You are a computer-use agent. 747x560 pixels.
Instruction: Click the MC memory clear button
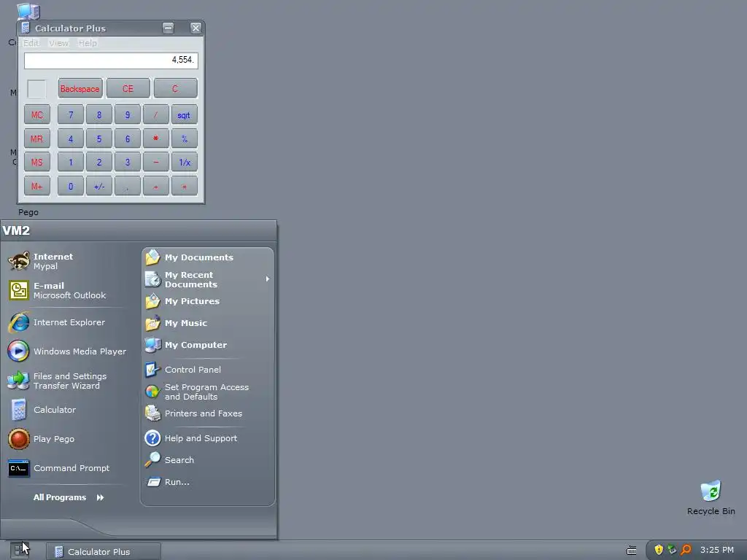(x=37, y=114)
